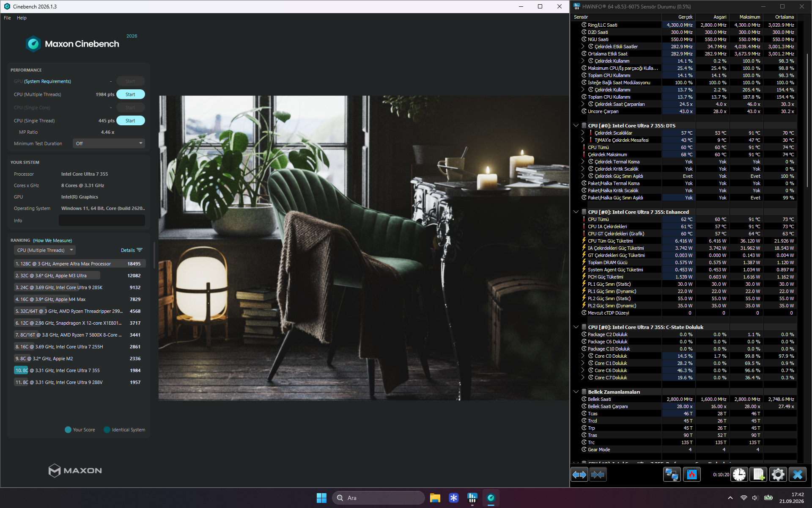Click HWiNFO fan control flame icon
The width and height of the screenshot is (812, 508).
(692, 475)
